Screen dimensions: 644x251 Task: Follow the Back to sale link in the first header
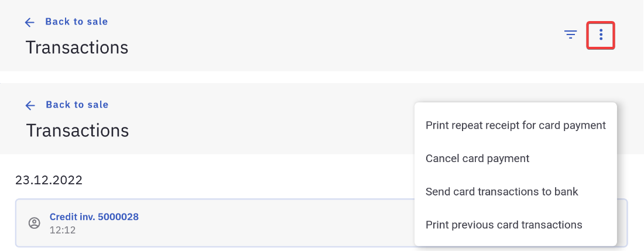[76, 22]
